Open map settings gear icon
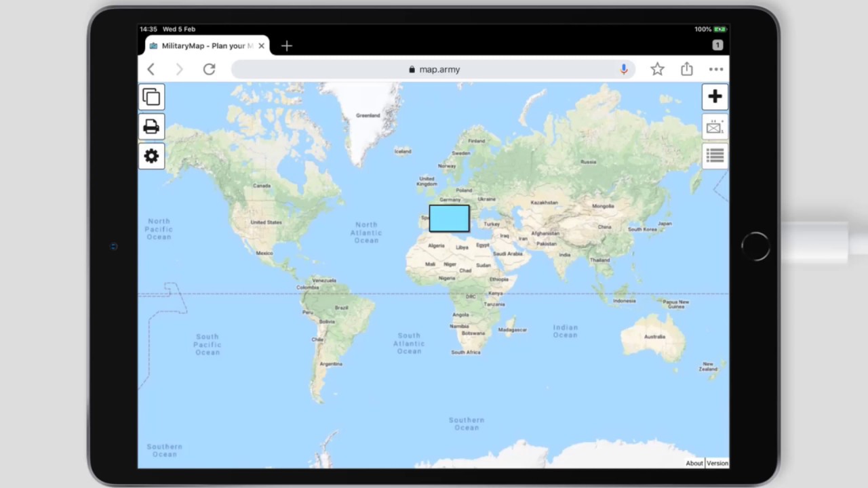Viewport: 868px width, 488px height. click(x=151, y=156)
